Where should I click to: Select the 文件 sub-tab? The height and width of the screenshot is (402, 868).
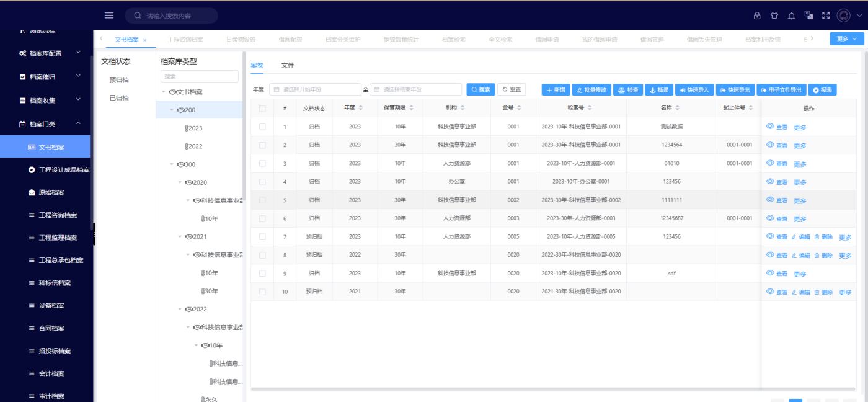pos(288,65)
